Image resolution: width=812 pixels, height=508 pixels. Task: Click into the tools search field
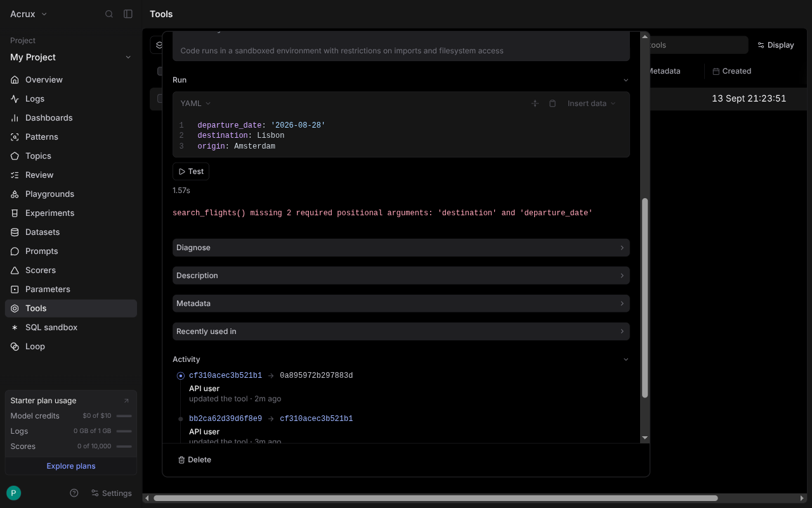698,45
